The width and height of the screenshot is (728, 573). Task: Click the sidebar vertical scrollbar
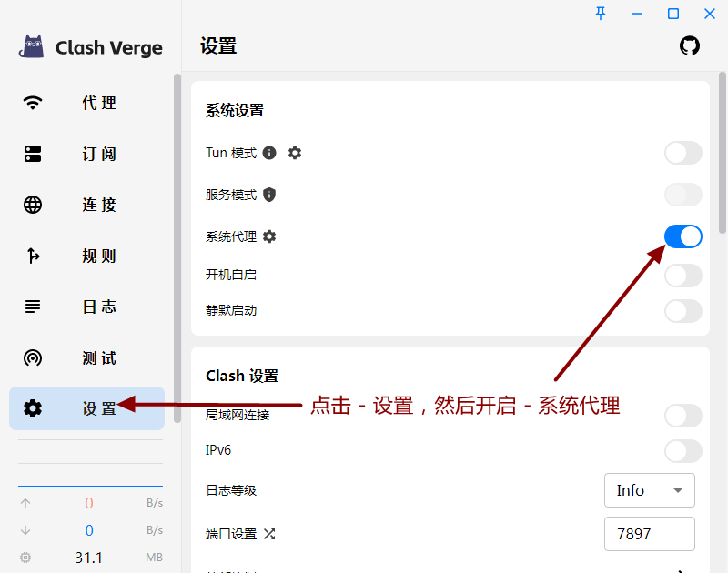[x=177, y=248]
